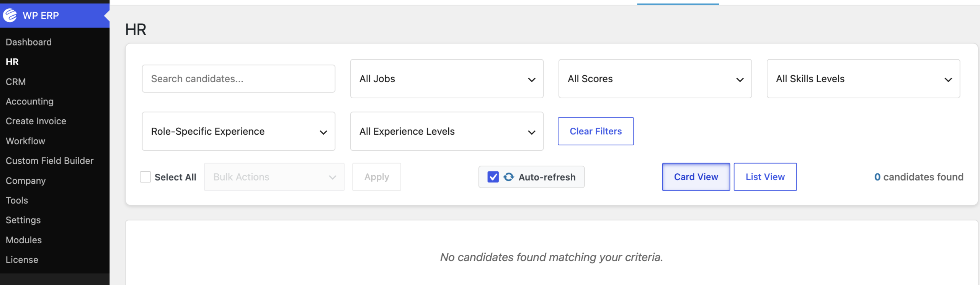Open the Bulk Actions dropdown
Image resolution: width=980 pixels, height=285 pixels.
pos(274,177)
